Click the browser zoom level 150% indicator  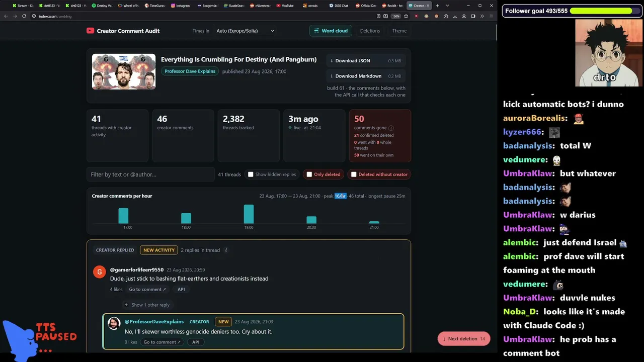tap(395, 16)
